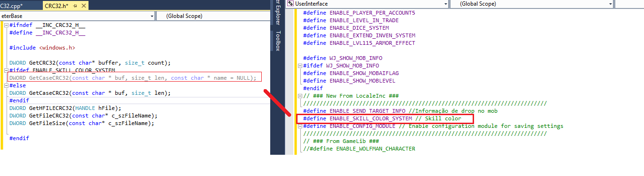The width and height of the screenshot is (644, 176).
Task: Click ENABLE_SHOW_MOBLEVEL define line
Action: pyautogui.click(x=349, y=81)
